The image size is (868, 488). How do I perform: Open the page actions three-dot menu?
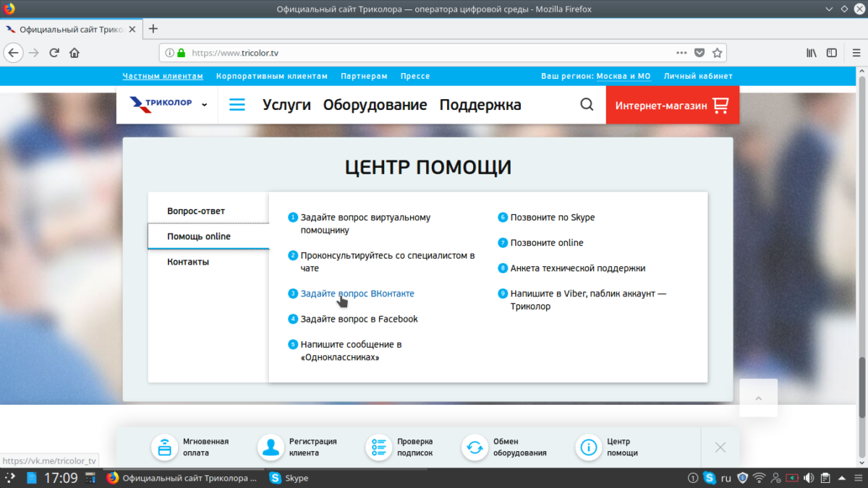click(681, 53)
